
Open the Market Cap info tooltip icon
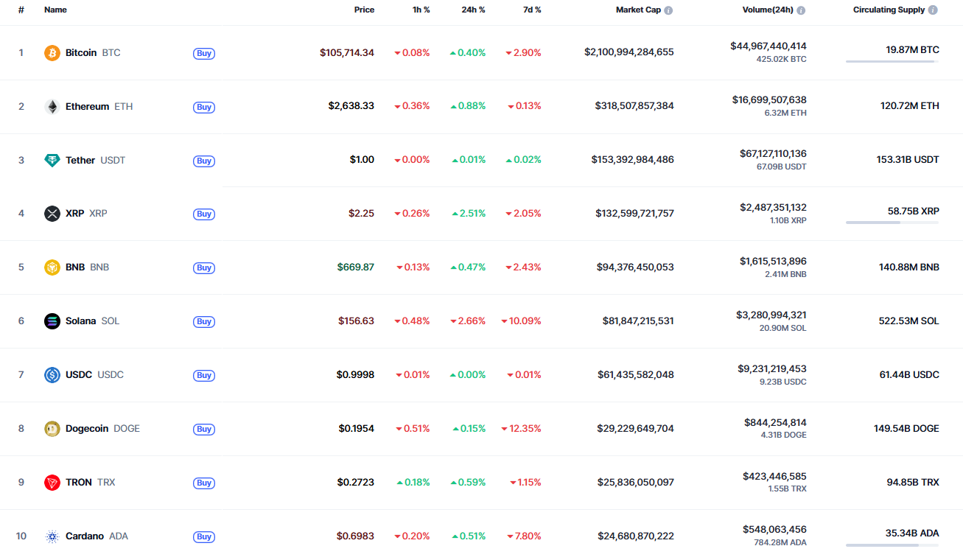pos(668,10)
